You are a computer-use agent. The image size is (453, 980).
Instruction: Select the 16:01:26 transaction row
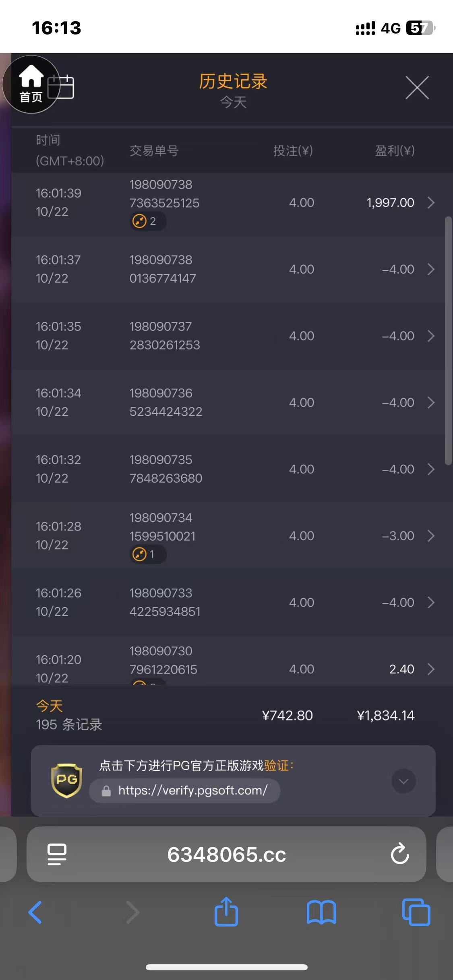[225, 602]
